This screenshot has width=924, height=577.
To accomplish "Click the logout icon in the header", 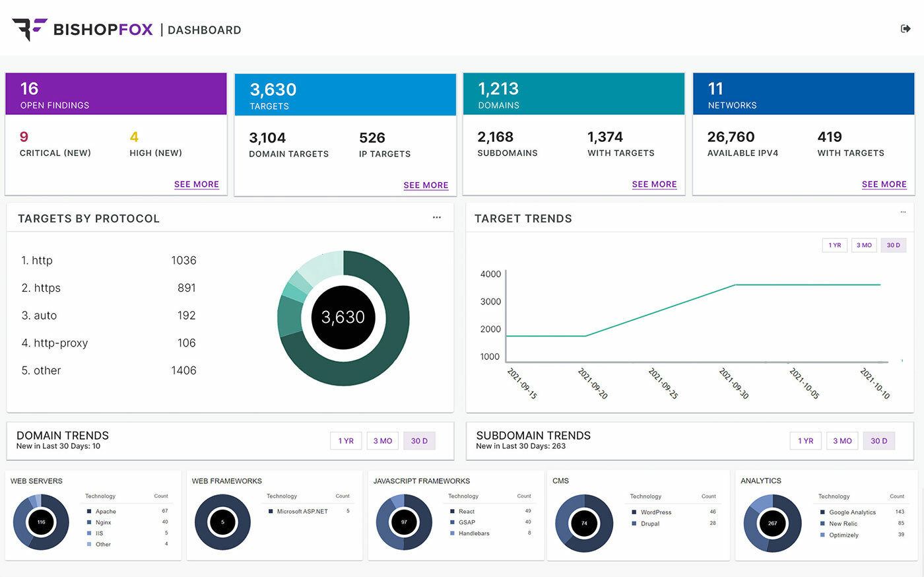I will click(x=906, y=28).
